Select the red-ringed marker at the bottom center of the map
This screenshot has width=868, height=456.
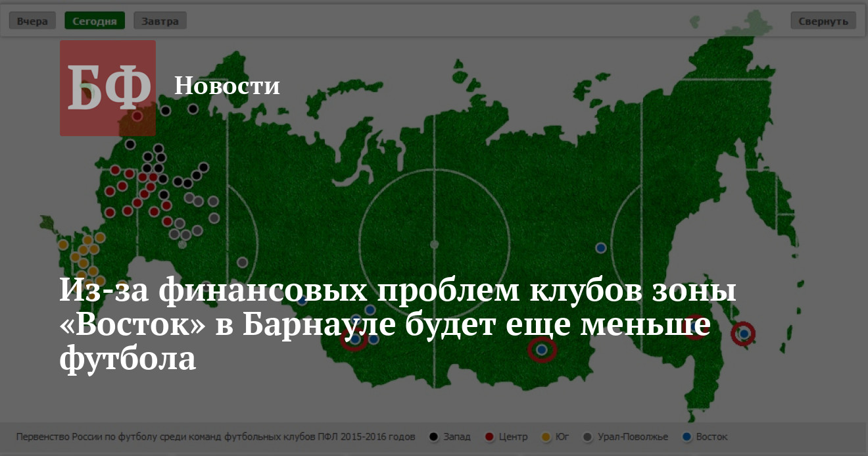(541, 350)
